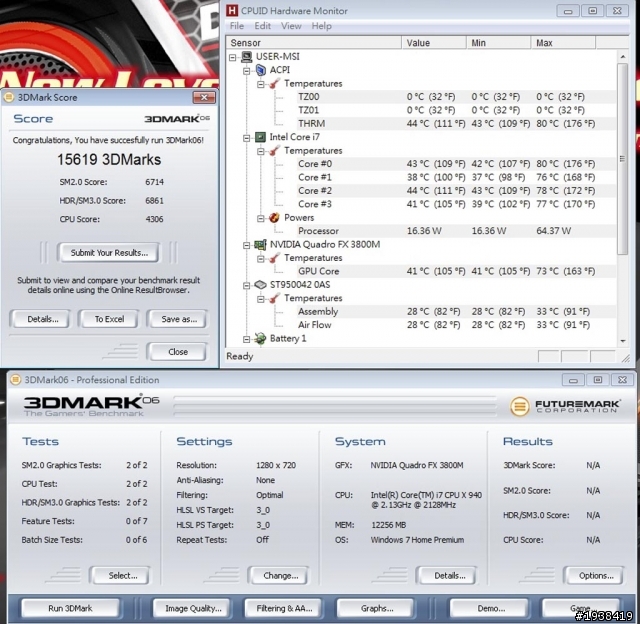Screen dimensions: 640x624
Task: Select the Air Flow row
Action: coord(457,325)
